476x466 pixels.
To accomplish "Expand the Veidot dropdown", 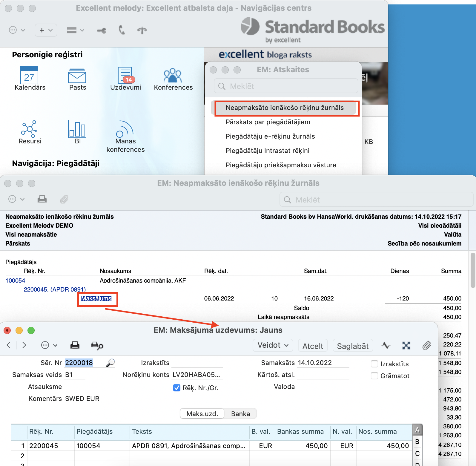I will pyautogui.click(x=273, y=345).
